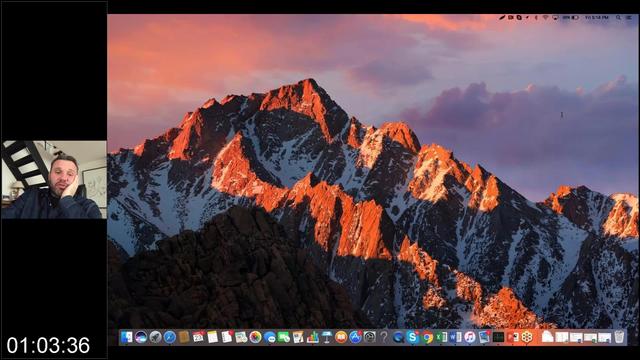Open the Photos colorful pinwheel icon
This screenshot has height=360, width=640.
point(256,337)
